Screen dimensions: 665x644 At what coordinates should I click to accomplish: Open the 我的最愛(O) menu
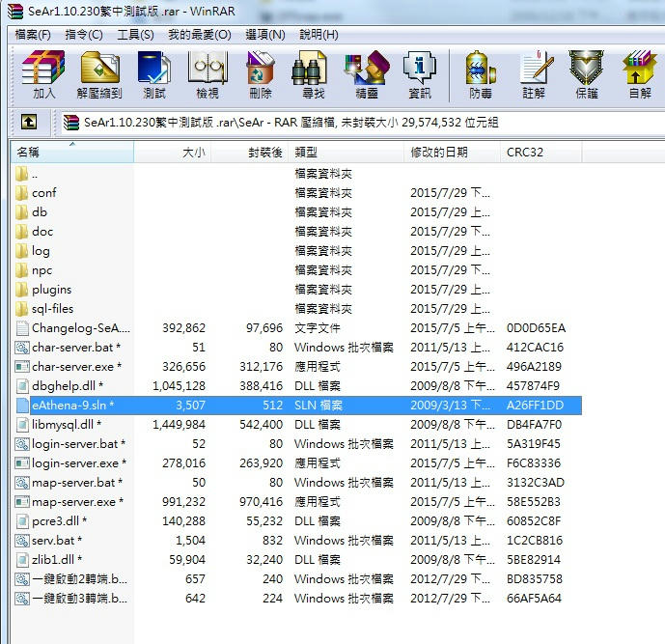pos(200,35)
